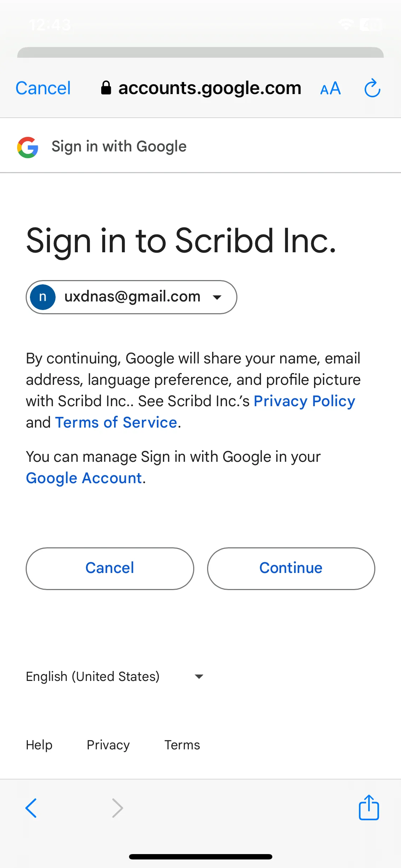The image size is (401, 868).
Task: Open the English (United States) language dropdown
Action: click(x=115, y=676)
